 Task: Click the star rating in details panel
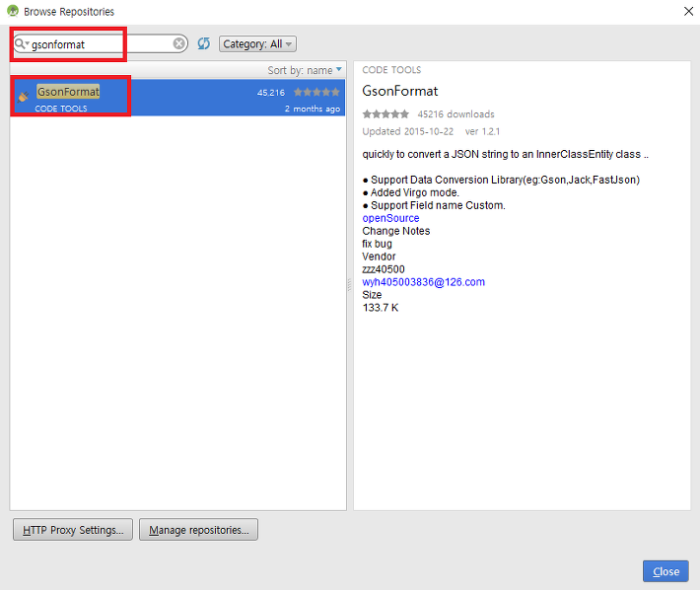pyautogui.click(x=385, y=113)
